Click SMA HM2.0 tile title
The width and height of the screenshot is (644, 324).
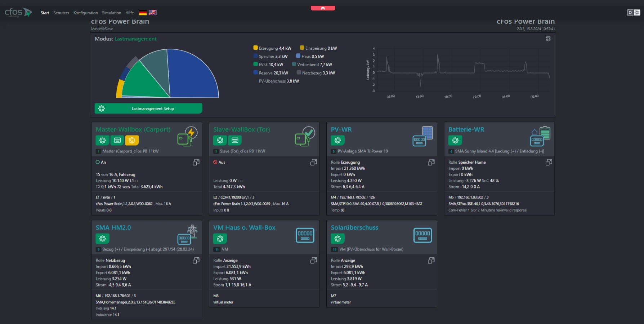(x=113, y=228)
